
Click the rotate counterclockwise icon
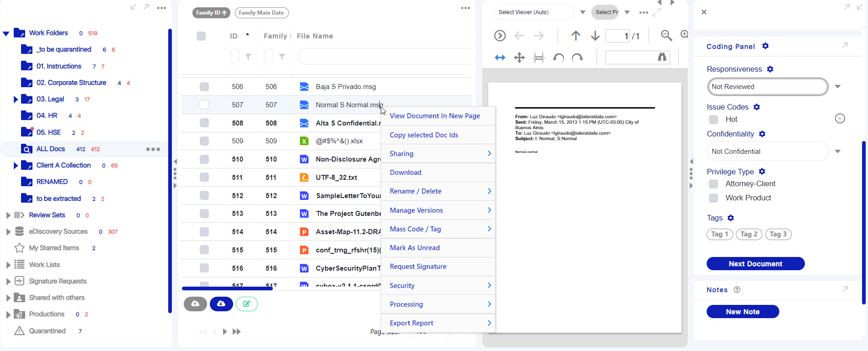point(558,58)
